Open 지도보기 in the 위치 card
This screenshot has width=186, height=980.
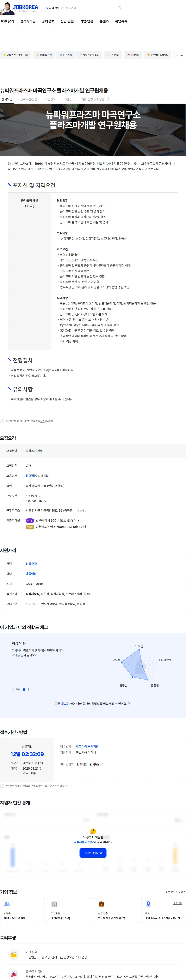click(x=178, y=903)
